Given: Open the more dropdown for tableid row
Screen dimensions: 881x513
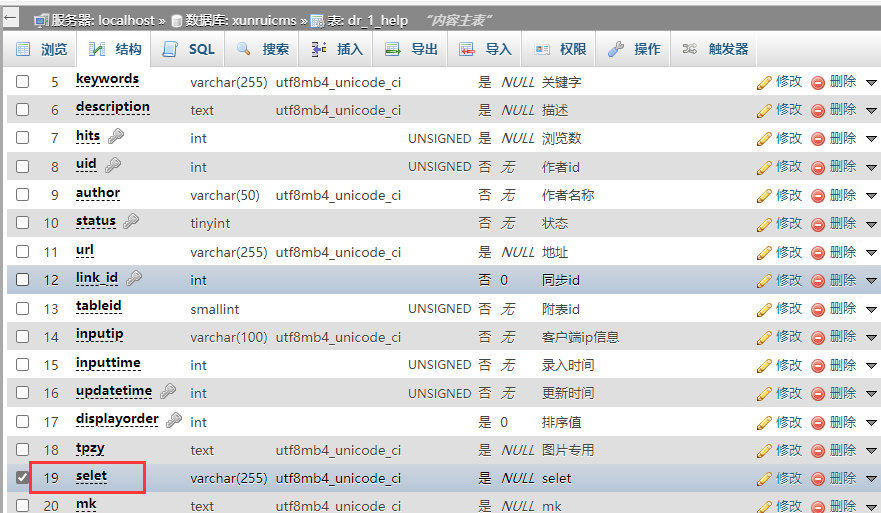Looking at the screenshot, I should click(870, 309).
